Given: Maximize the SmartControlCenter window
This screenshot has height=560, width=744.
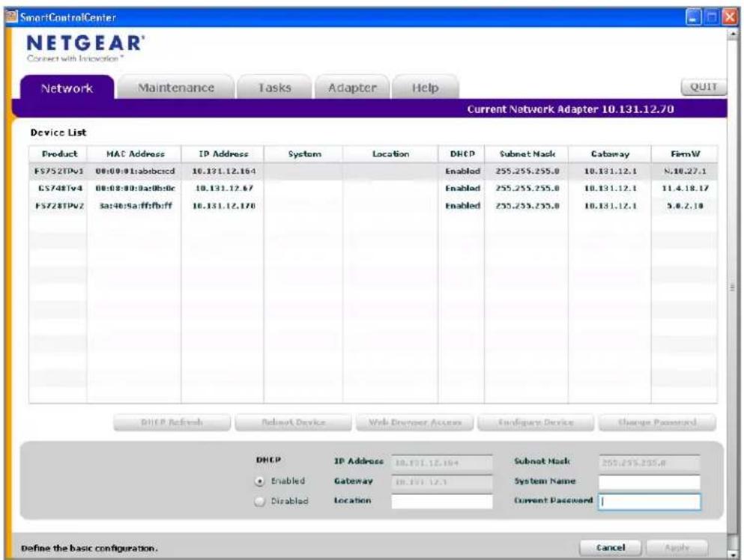Looking at the screenshot, I should tap(711, 18).
